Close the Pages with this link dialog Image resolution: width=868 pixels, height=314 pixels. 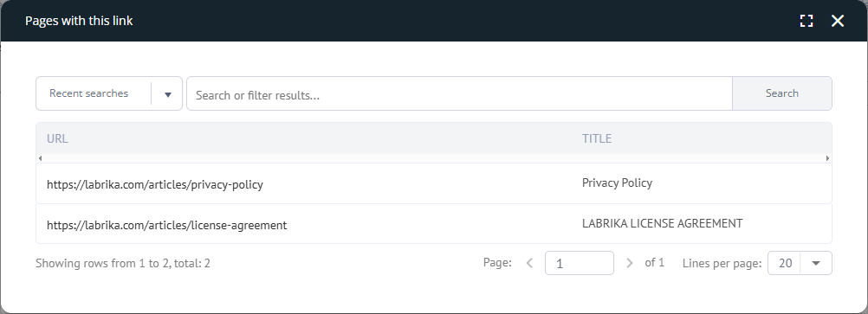[x=838, y=21]
